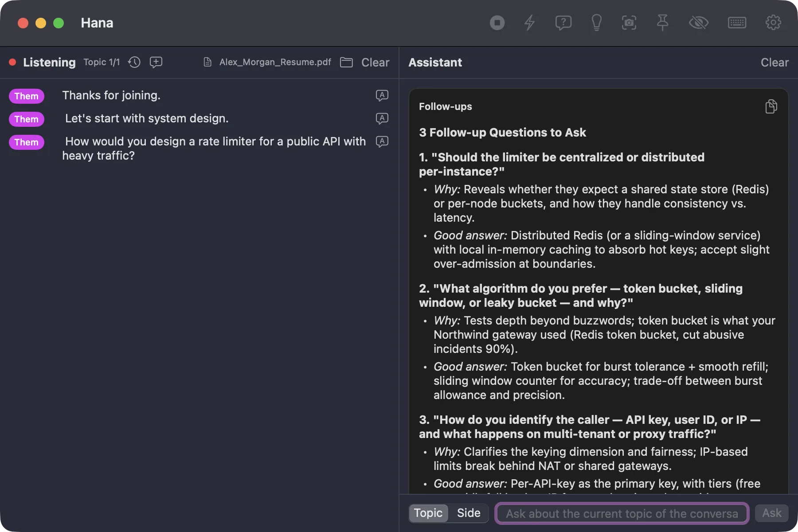Viewport: 798px width, 532px height.
Task: Open the question bubble icon in toolbar
Action: click(x=563, y=23)
